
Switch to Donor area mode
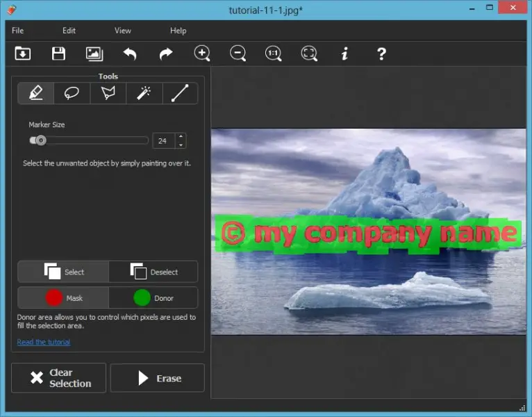coord(153,298)
